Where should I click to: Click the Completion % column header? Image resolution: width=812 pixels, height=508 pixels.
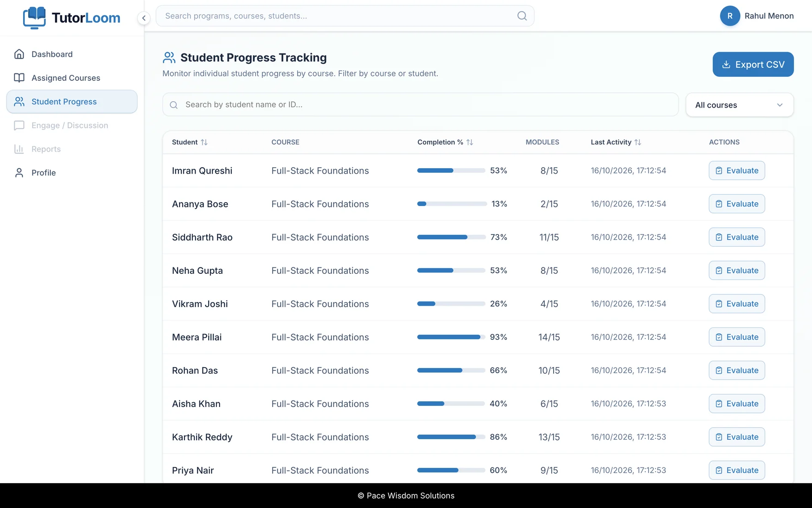tap(445, 142)
